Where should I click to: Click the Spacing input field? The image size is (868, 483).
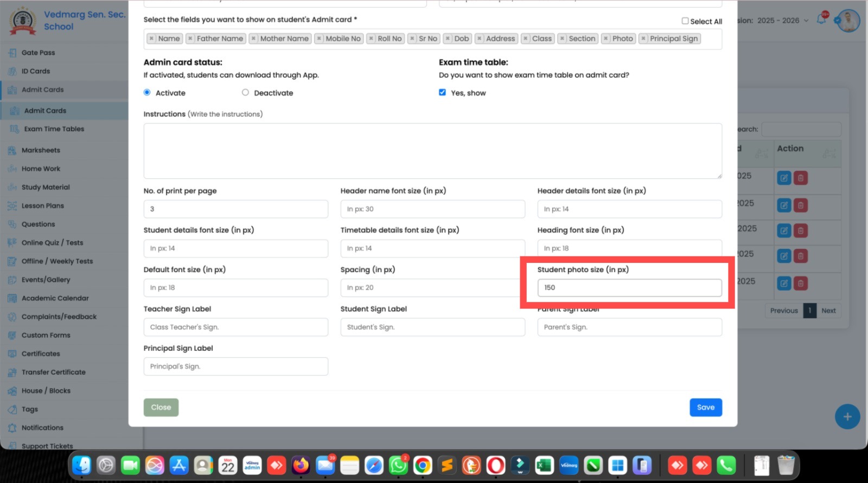[x=432, y=287]
